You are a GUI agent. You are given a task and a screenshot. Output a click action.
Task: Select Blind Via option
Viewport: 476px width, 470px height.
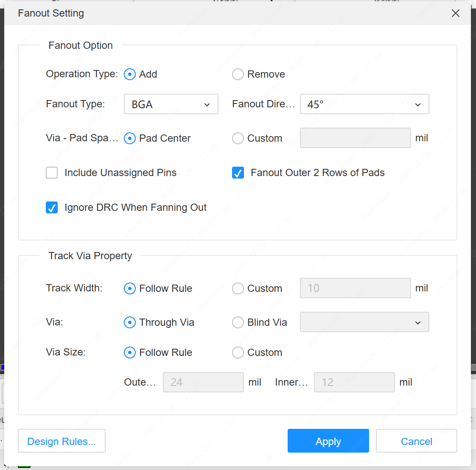point(238,322)
